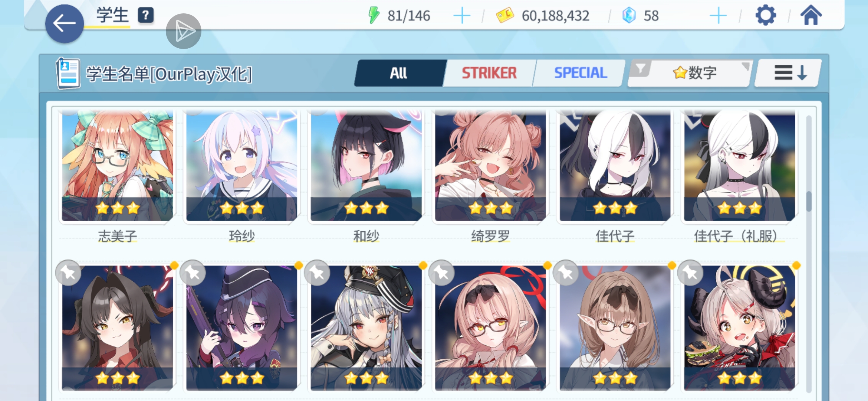The width and height of the screenshot is (868, 401).
Task: Toggle the sort order descending button
Action: click(789, 73)
